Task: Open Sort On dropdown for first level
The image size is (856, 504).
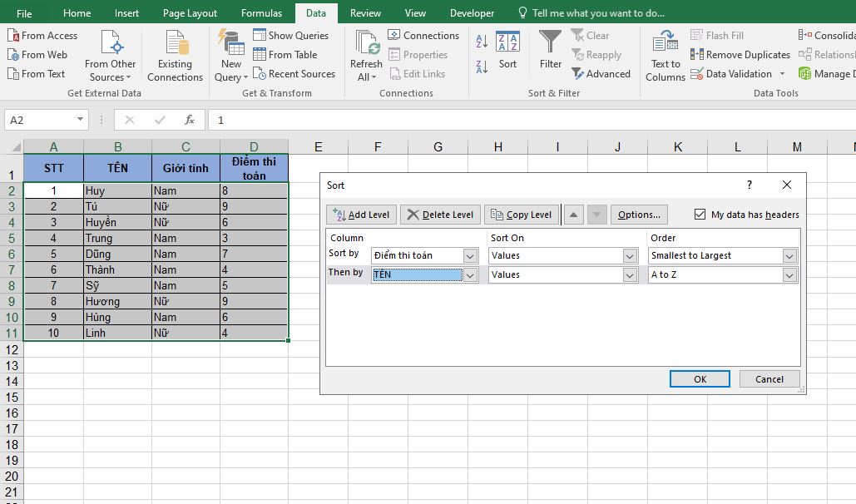Action: [x=630, y=255]
